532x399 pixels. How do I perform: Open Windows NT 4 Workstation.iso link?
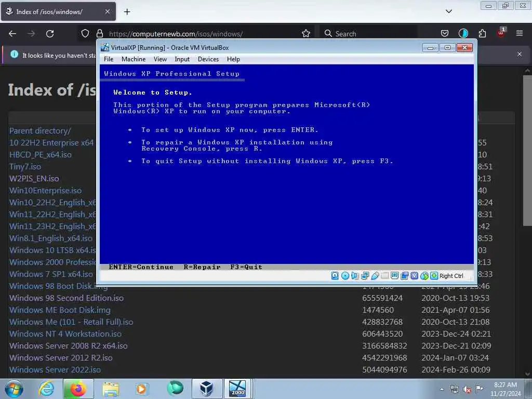pyautogui.click(x=65, y=334)
